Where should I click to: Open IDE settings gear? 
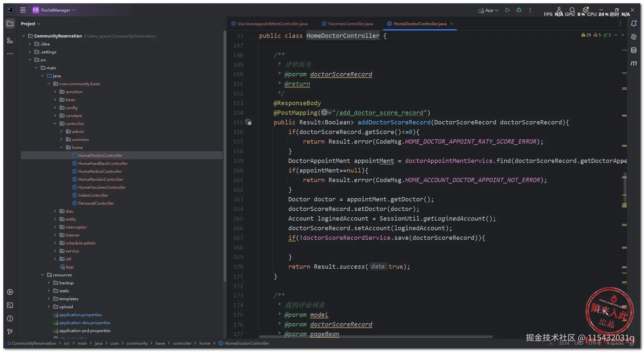586,10
